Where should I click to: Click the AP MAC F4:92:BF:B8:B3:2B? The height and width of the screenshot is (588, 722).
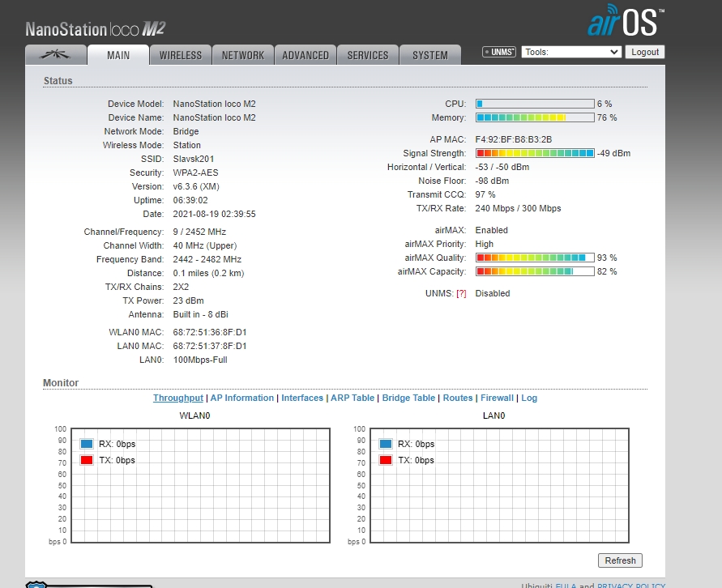[514, 139]
